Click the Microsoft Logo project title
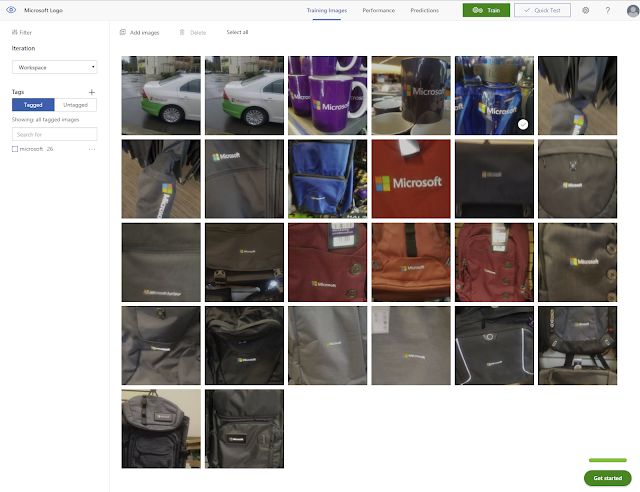This screenshot has height=492, width=640. click(x=43, y=10)
